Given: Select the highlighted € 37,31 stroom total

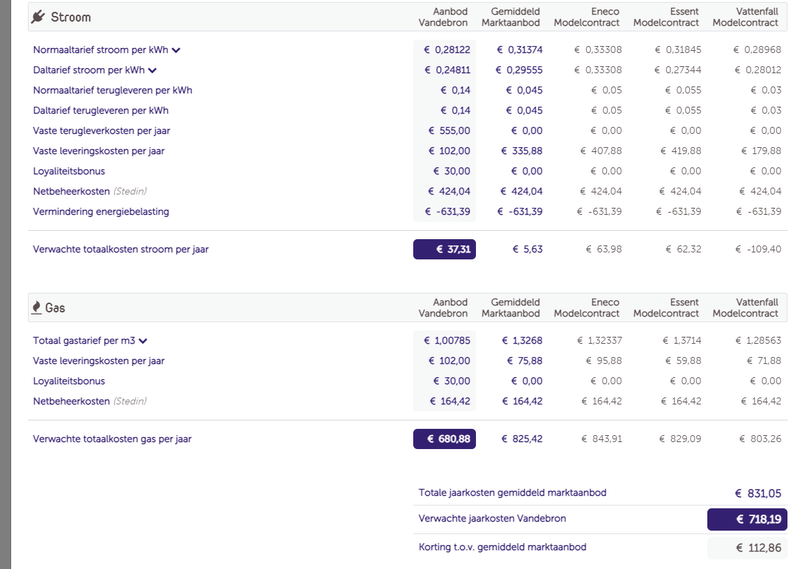Looking at the screenshot, I should pos(444,249).
